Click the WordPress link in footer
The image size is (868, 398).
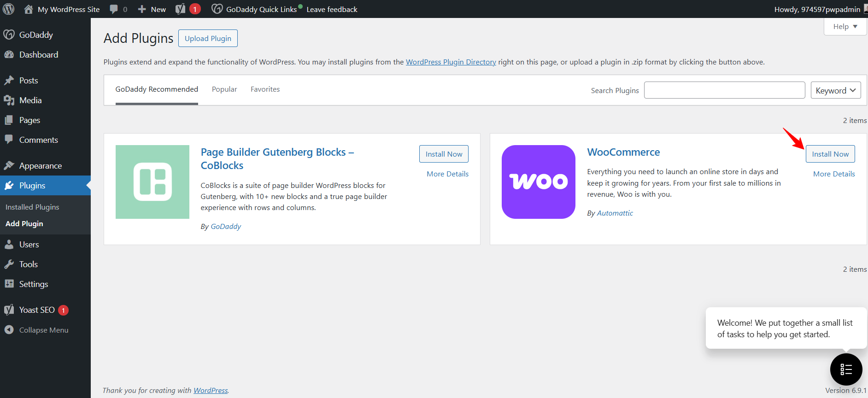tap(211, 390)
